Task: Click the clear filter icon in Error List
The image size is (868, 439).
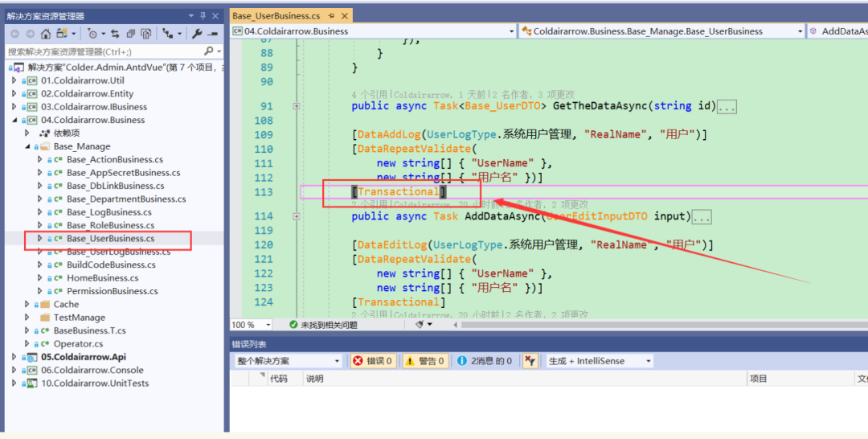Action: (530, 361)
